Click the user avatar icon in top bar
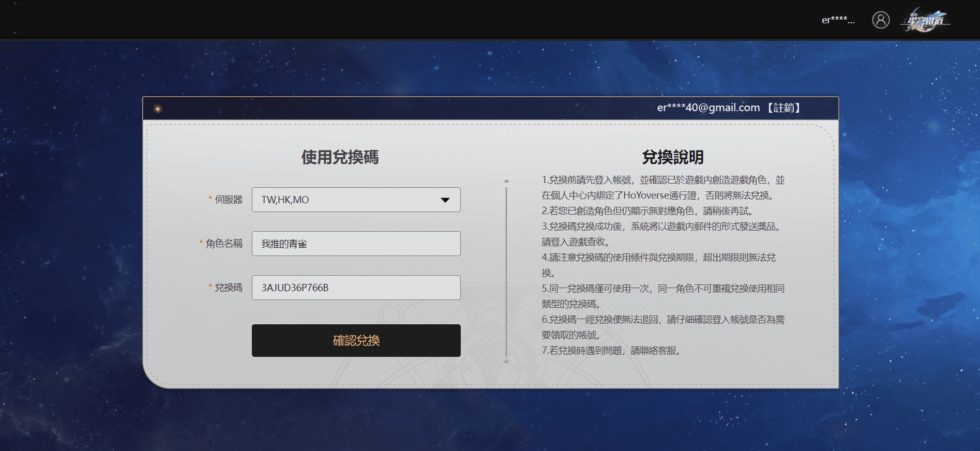Screen dimensions: 980x451 coord(881,20)
